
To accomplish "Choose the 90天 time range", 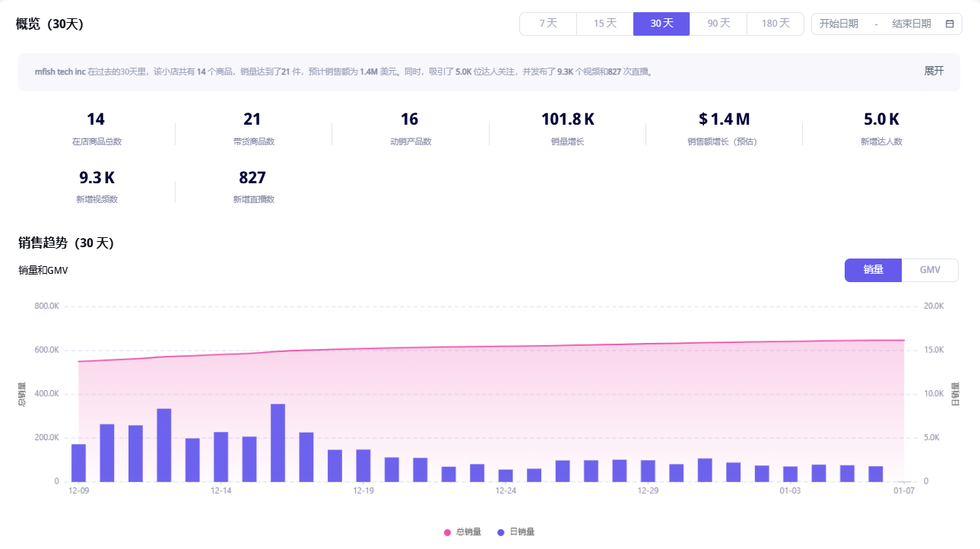I will (x=718, y=24).
